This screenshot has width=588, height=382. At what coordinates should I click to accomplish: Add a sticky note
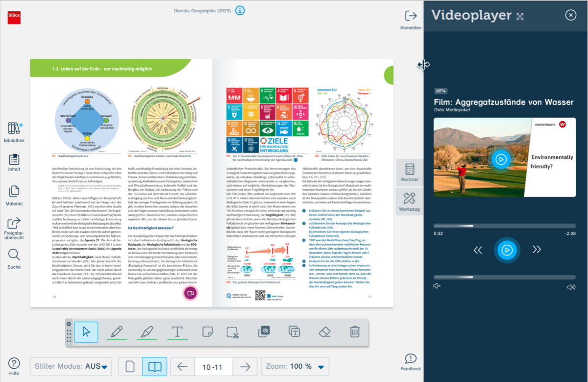point(208,332)
